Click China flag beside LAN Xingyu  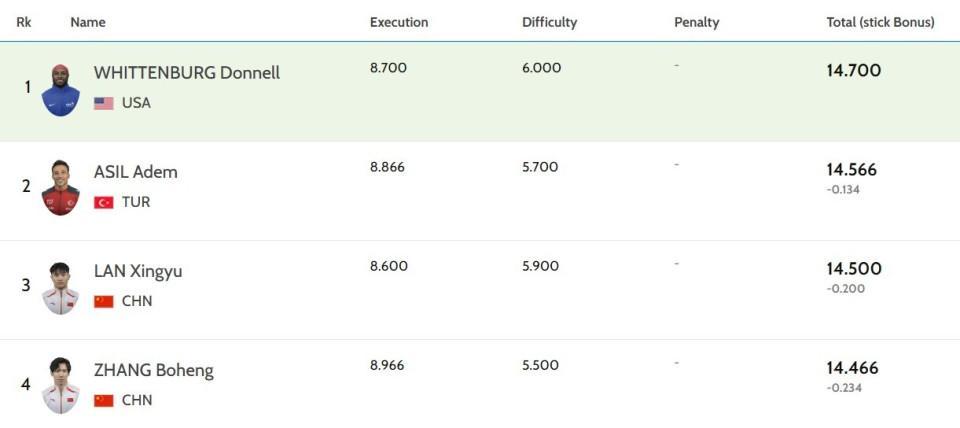point(104,301)
